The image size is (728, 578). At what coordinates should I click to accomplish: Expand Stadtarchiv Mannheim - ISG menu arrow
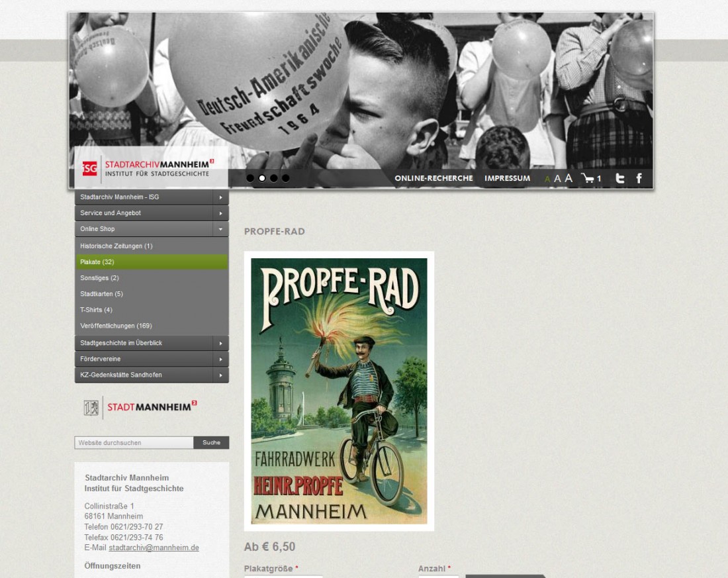[x=220, y=197]
